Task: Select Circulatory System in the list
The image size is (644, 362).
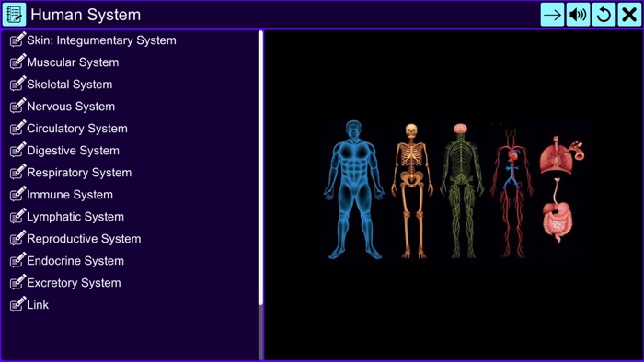Action: tap(77, 129)
